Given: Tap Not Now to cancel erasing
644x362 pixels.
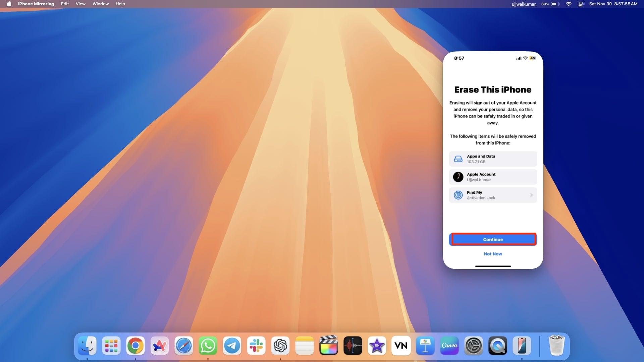Looking at the screenshot, I should point(493,254).
